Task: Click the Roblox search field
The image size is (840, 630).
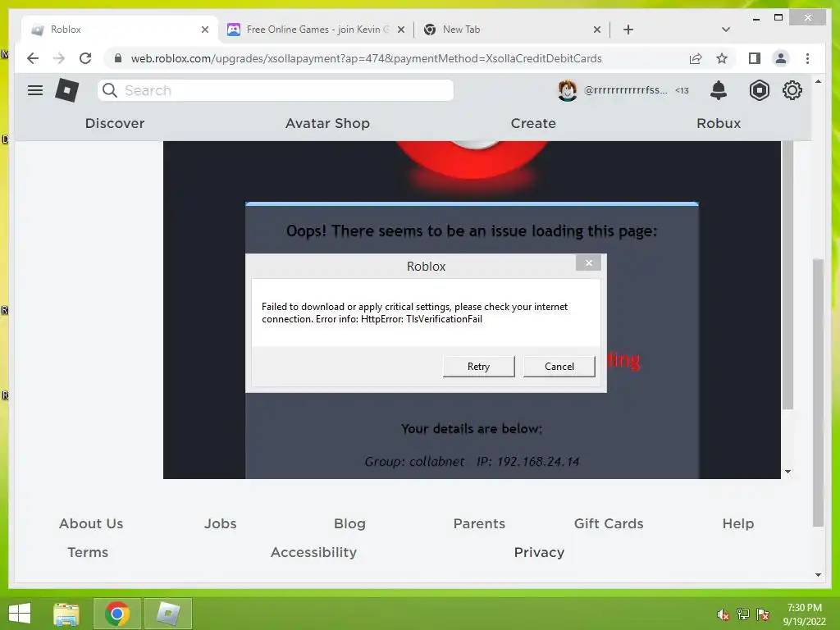Action: (276, 90)
